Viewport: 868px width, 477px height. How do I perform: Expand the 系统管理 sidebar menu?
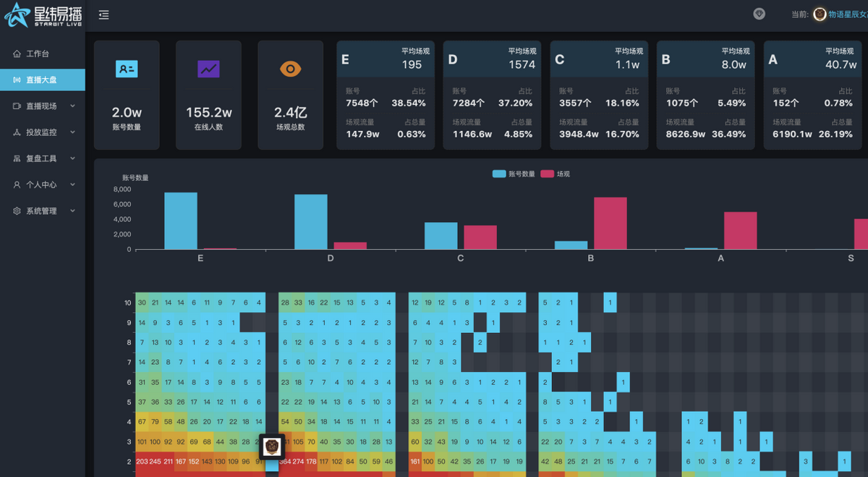[x=43, y=211]
